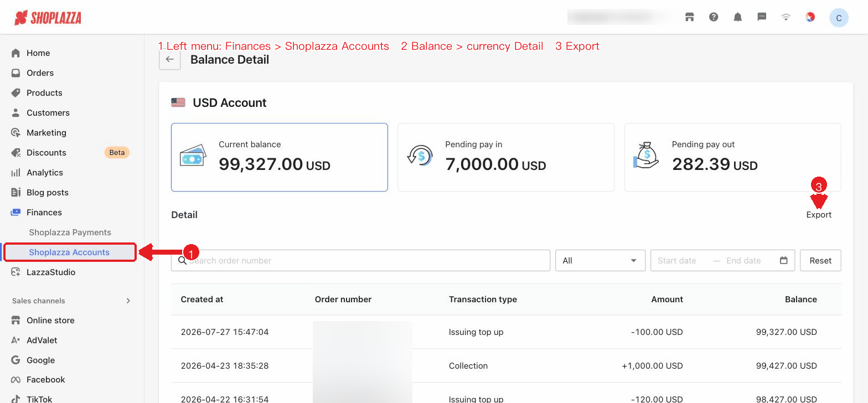Click the Created at column header
Screen dimensions: 868x403
[202, 299]
